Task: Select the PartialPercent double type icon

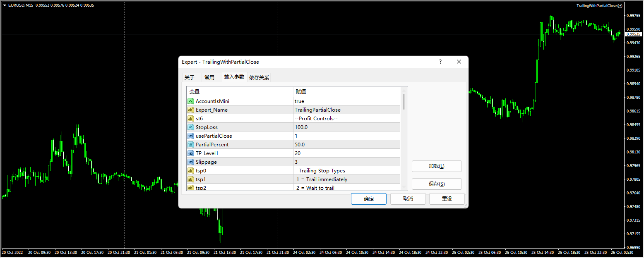Action: click(191, 145)
